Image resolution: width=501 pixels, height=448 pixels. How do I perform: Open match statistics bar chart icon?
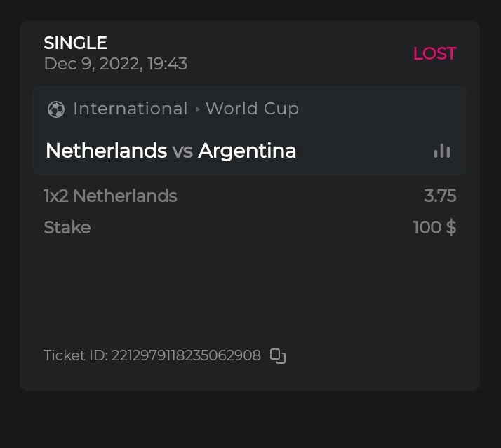(x=441, y=151)
